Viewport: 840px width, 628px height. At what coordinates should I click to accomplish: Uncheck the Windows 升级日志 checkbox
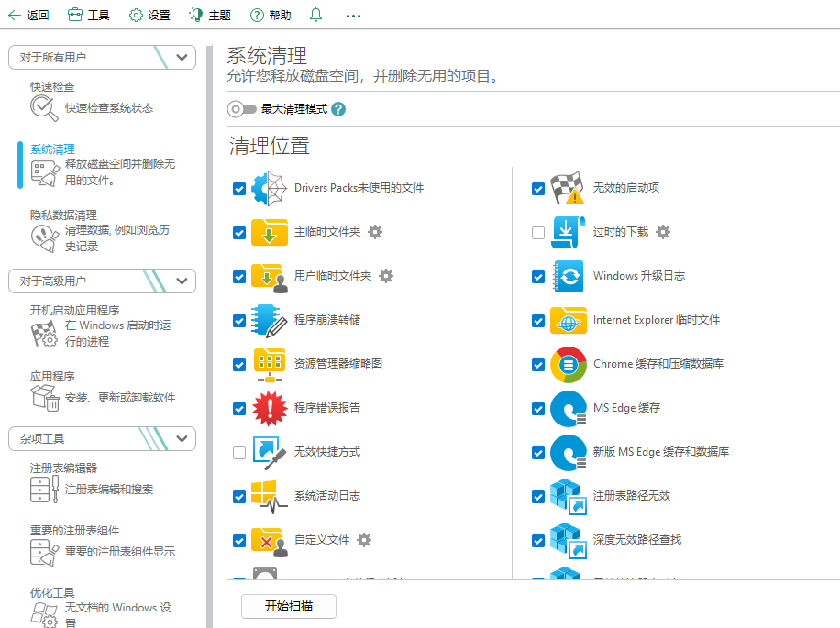tap(538, 277)
